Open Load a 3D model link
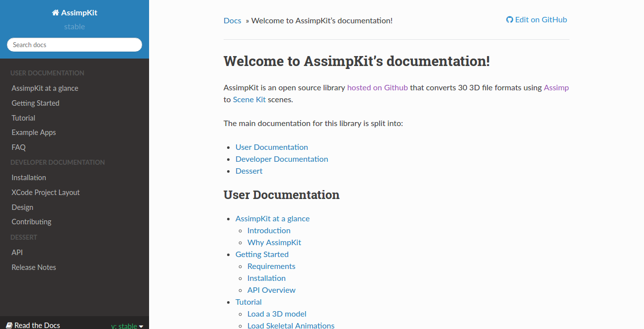Viewport: 644px width, 329px height. click(x=277, y=314)
